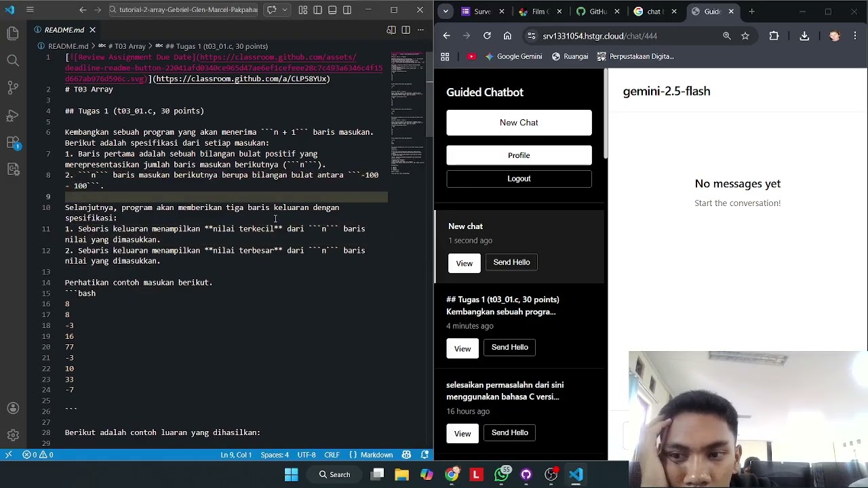868x488 pixels.
Task: Switch to the Film browser tab
Action: click(540, 12)
